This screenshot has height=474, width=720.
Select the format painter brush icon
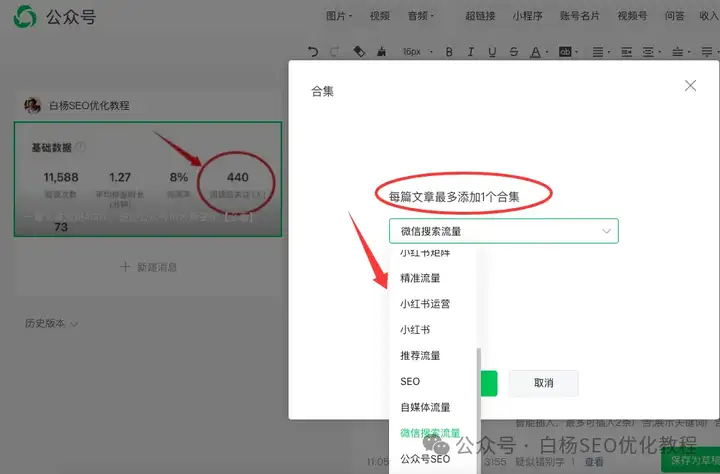coord(381,51)
